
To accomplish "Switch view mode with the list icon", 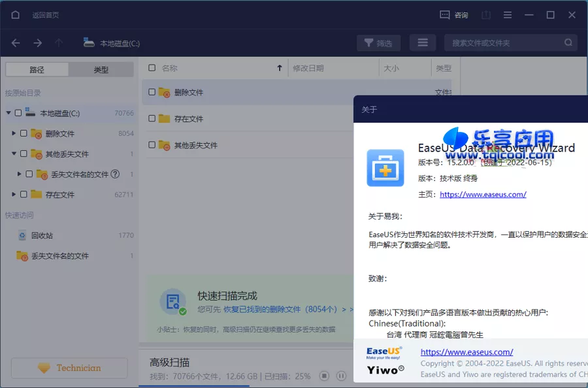I will point(423,43).
